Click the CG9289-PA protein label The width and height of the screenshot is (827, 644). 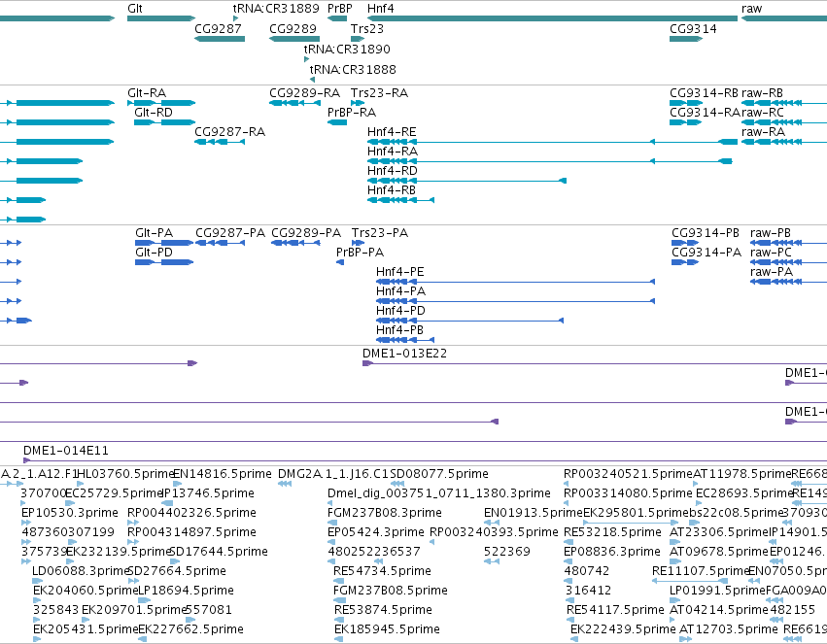(306, 233)
